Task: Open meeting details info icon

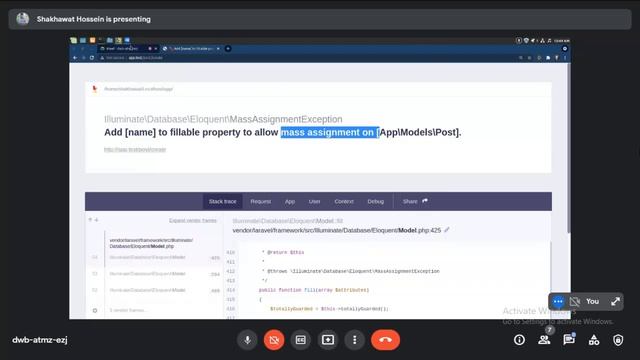Action: [519, 340]
